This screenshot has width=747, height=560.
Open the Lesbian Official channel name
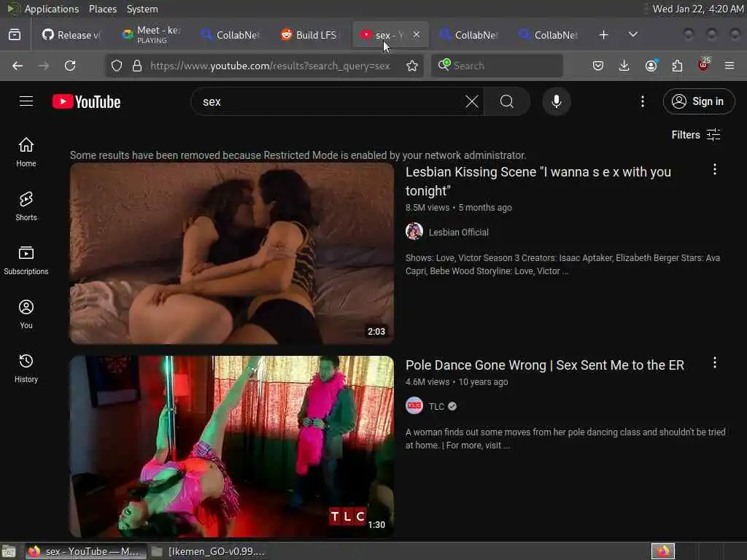click(458, 233)
